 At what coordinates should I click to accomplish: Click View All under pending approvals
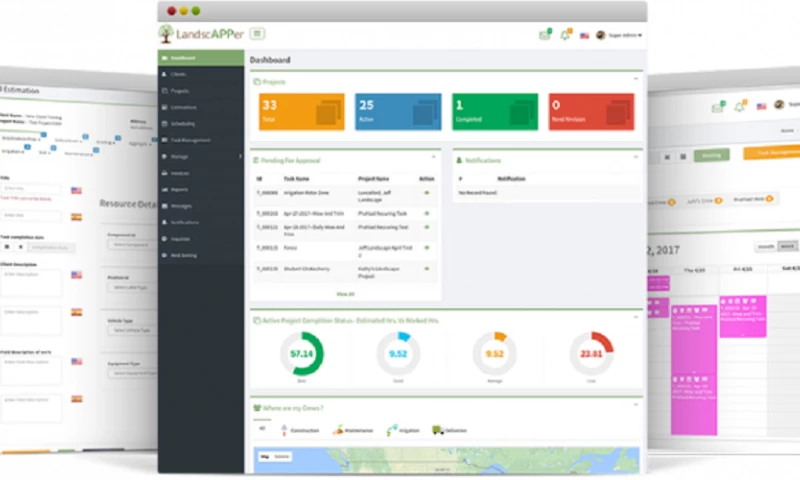click(x=345, y=294)
